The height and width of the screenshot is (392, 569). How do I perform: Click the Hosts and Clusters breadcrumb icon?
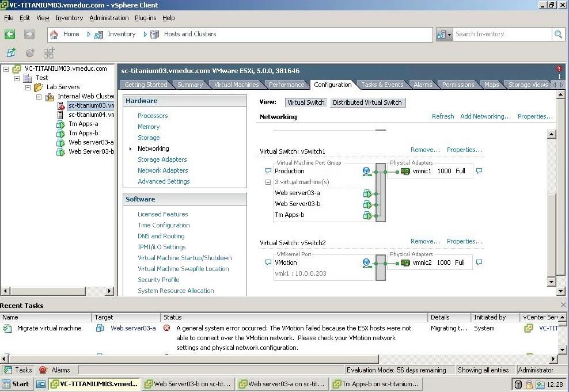[154, 35]
